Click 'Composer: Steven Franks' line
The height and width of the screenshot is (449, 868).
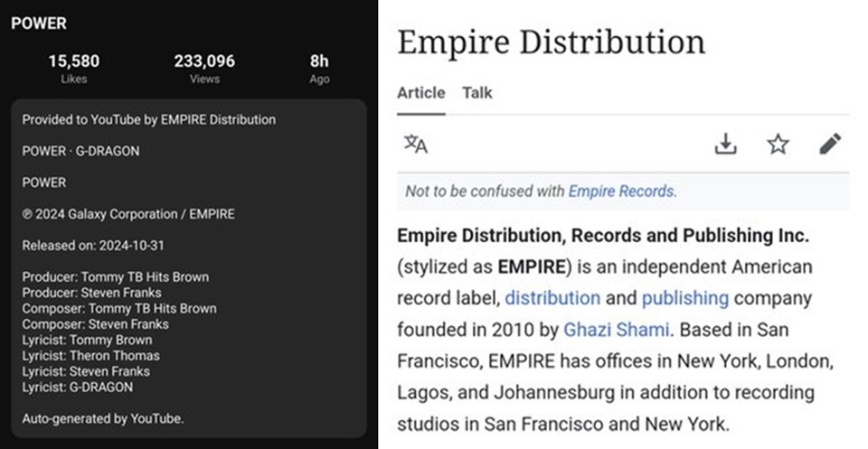pos(96,324)
